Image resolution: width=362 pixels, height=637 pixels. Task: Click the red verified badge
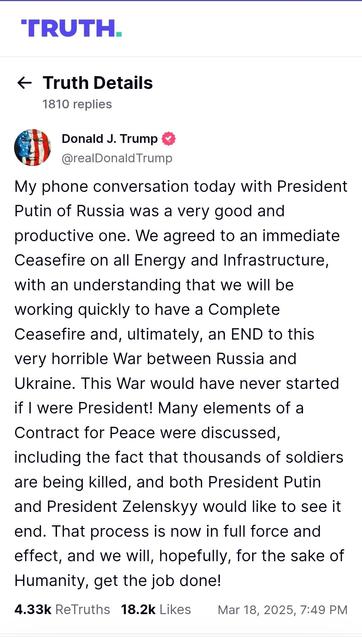(x=169, y=139)
